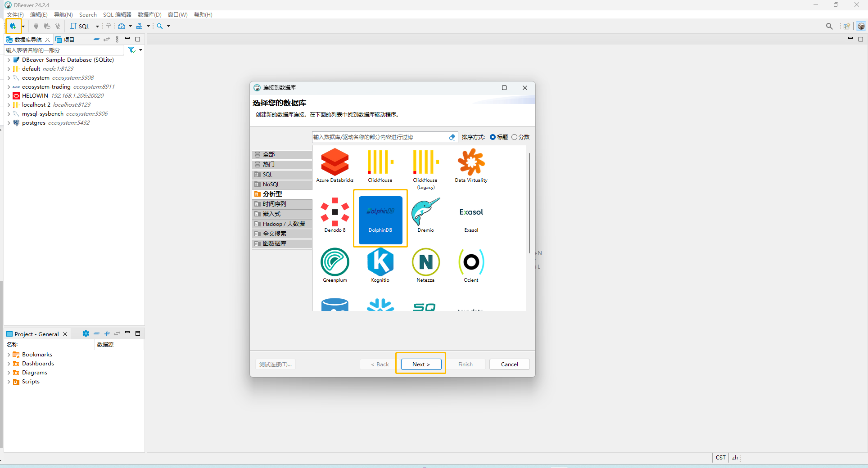Viewport: 868px width, 468px height.
Task: Click the driver list vertical scrollbar
Action: tap(529, 202)
